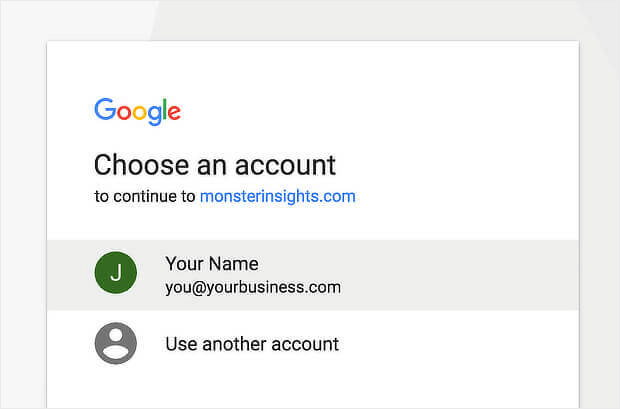Click the green letter l in the logo
Screen dimensions: 620x409
click(164, 110)
